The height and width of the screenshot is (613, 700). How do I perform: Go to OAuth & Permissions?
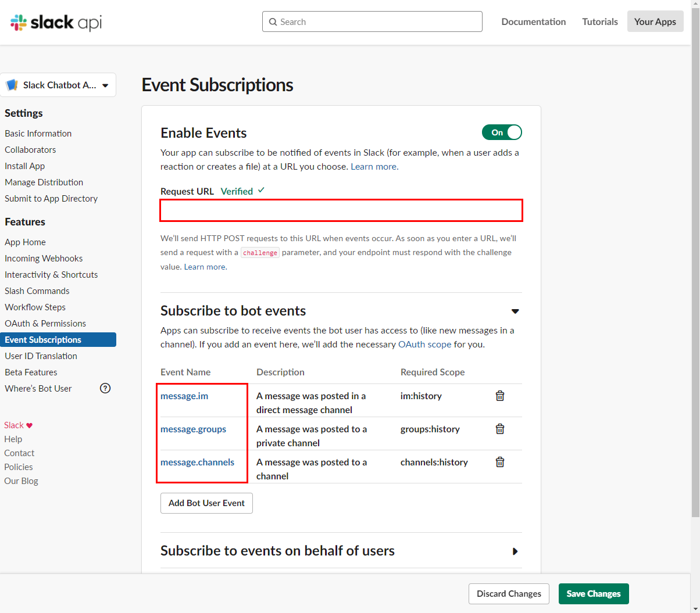pos(45,323)
